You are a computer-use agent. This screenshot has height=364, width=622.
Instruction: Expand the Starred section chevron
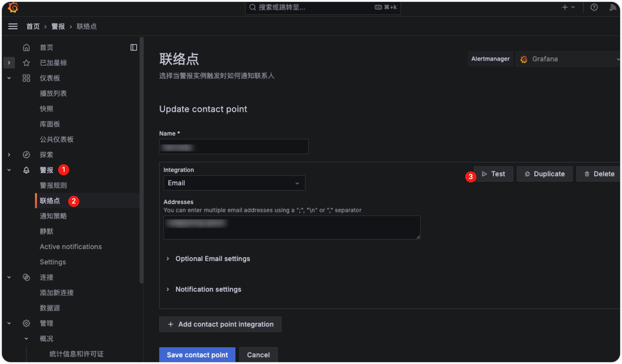[9, 63]
